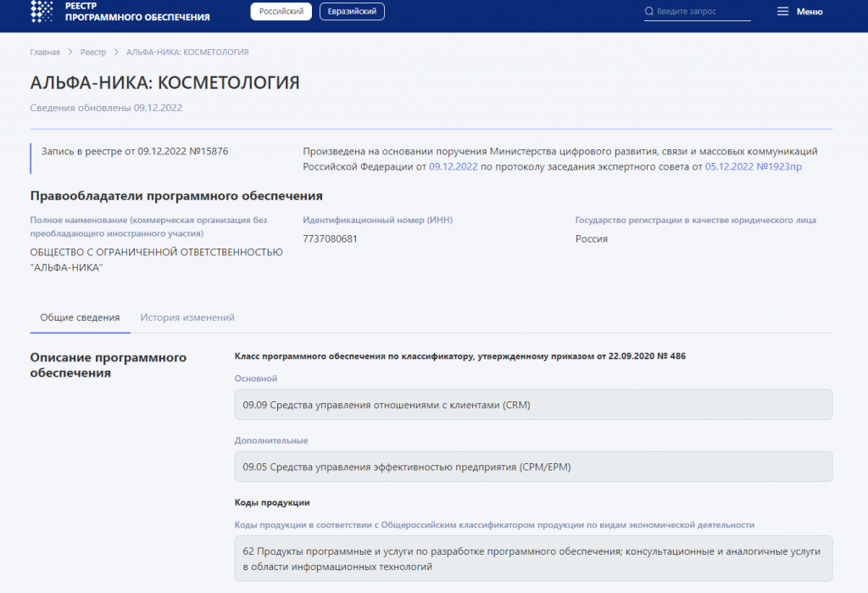Screen dimensions: 868x593
Task: Click the product code 62 field
Action: click(x=534, y=558)
